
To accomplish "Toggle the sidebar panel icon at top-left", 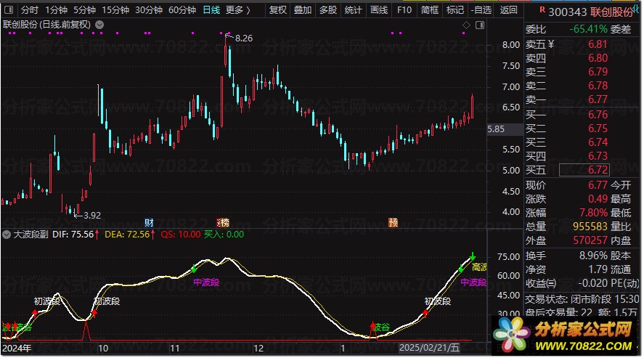I will [8, 10].
